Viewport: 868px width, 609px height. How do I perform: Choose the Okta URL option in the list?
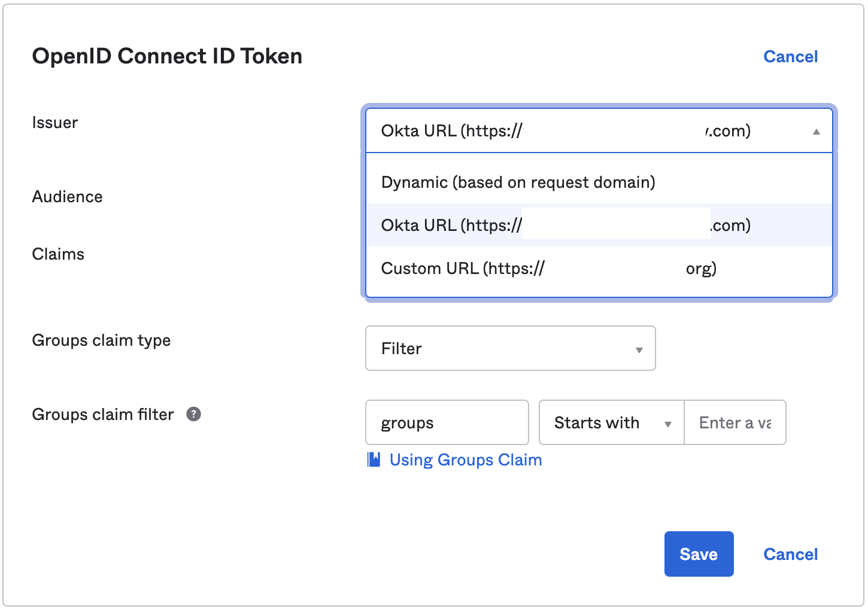(x=566, y=226)
